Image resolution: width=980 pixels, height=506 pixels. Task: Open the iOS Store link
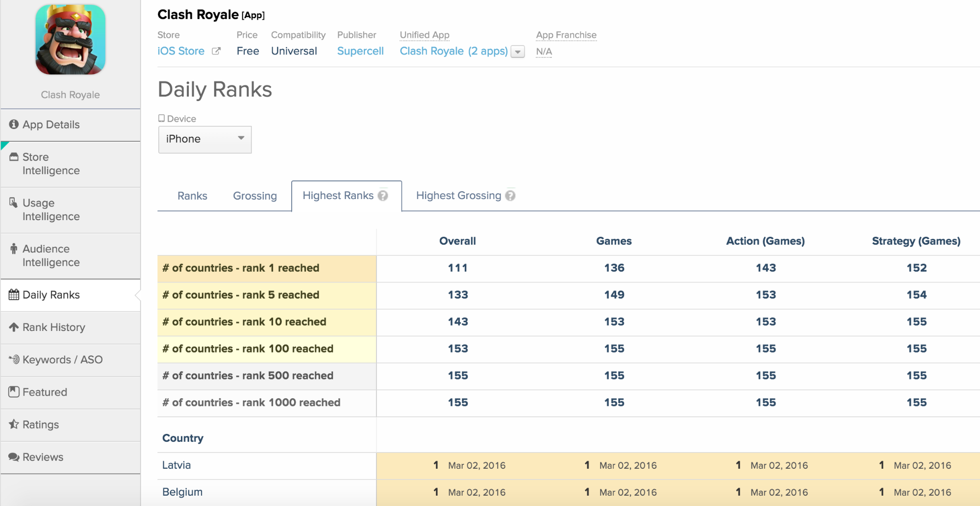[x=181, y=51]
